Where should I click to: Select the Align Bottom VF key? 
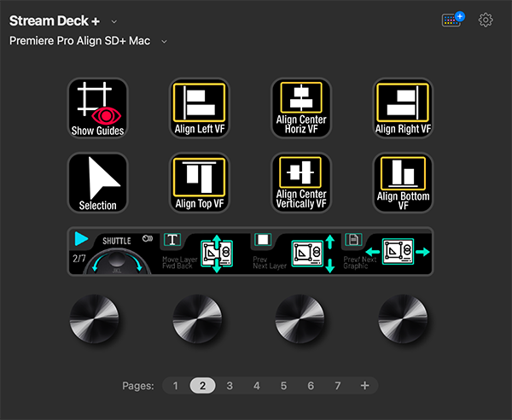coord(403,183)
